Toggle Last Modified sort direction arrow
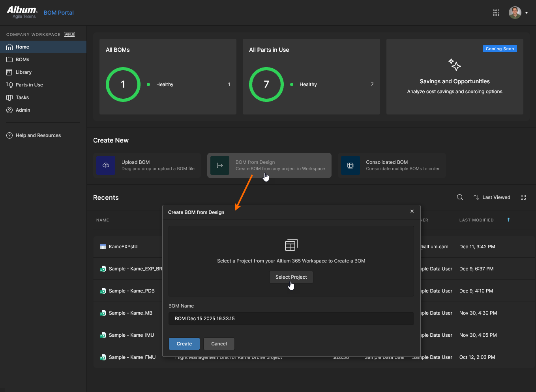The width and height of the screenshot is (536, 392). tap(508, 220)
